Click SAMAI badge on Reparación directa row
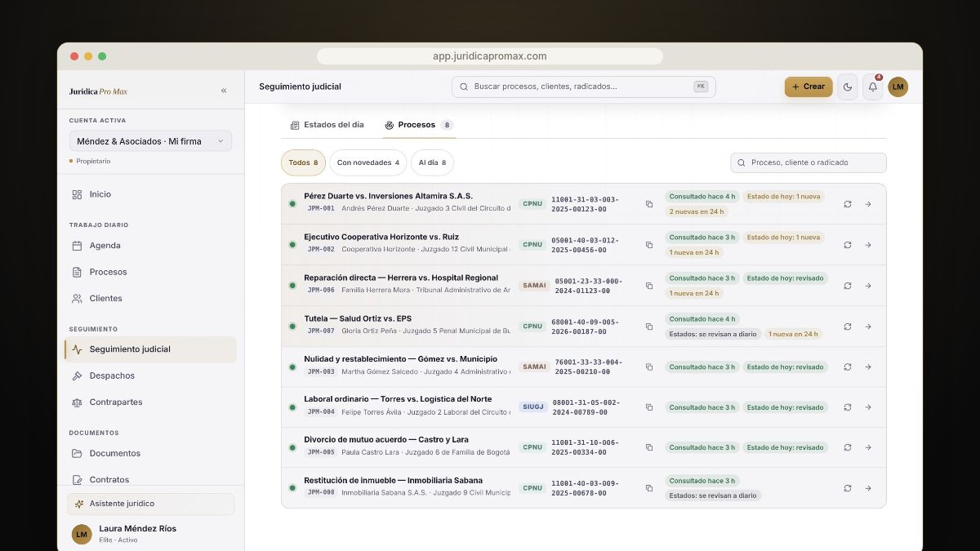The height and width of the screenshot is (551, 980). [535, 286]
